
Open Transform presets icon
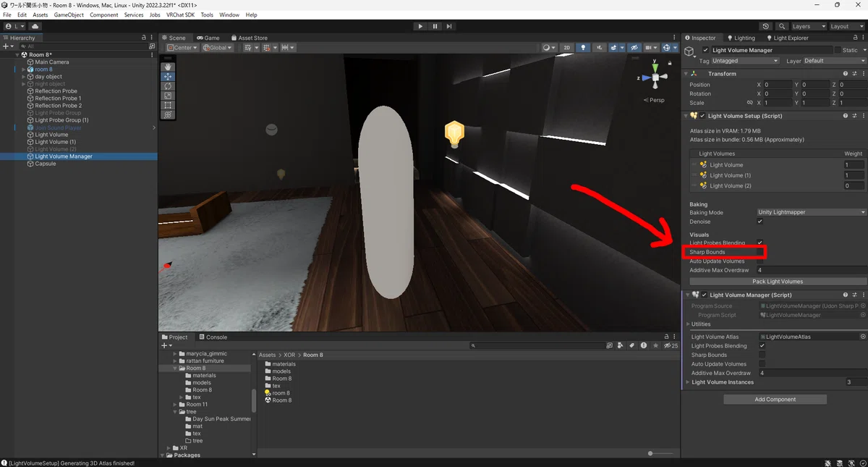click(854, 74)
